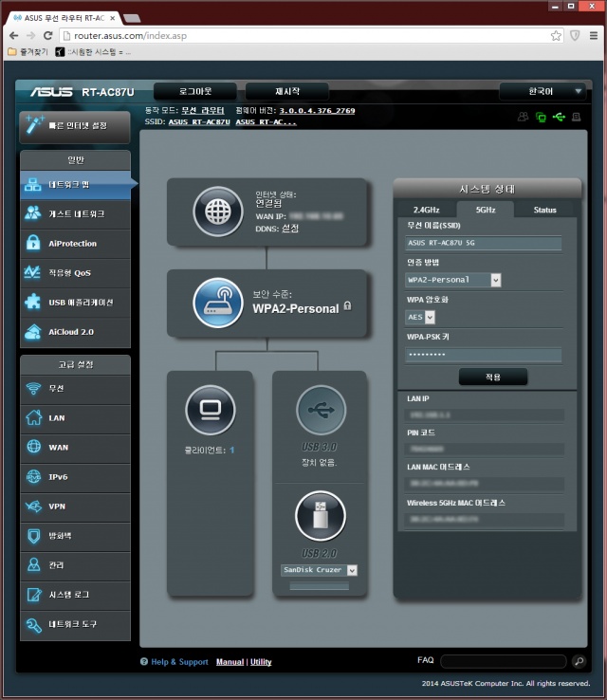Open Network Tools wrench icon
This screenshot has width=607, height=700.
33,624
